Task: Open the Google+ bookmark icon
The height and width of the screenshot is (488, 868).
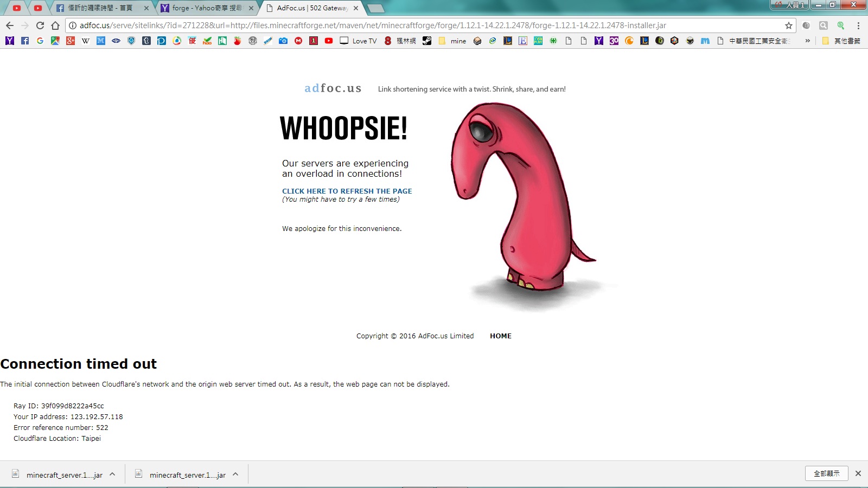Action: 71,41
